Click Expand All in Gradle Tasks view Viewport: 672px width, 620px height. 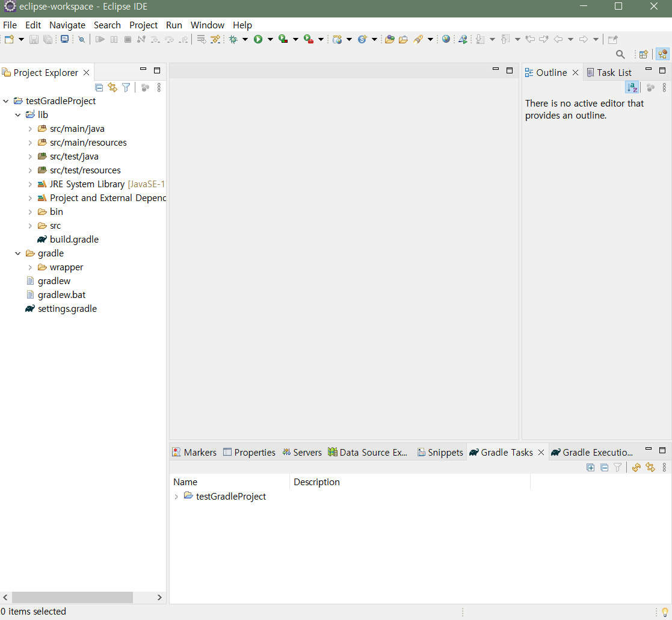coord(591,467)
